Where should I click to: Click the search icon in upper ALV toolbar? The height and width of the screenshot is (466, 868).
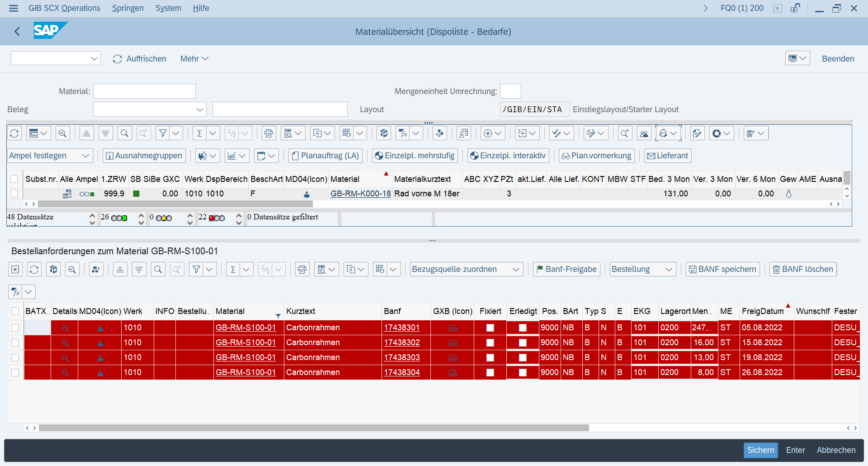(x=124, y=133)
